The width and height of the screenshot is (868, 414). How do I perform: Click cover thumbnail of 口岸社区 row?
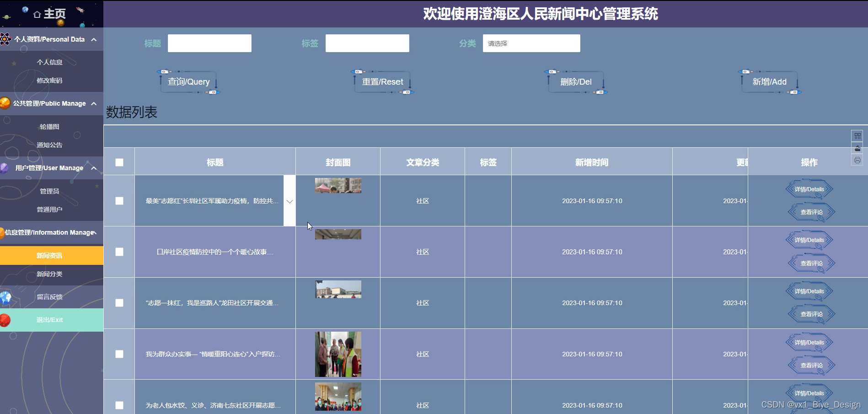pyautogui.click(x=338, y=234)
